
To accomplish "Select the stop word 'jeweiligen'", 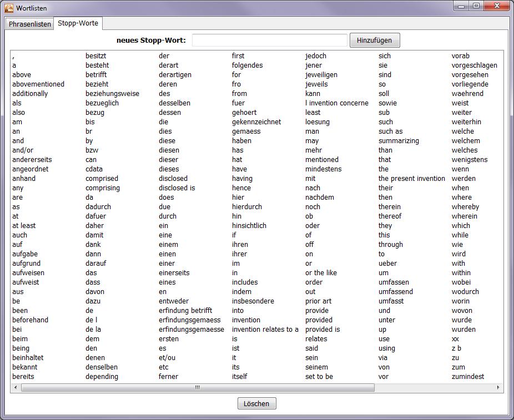I will (321, 75).
